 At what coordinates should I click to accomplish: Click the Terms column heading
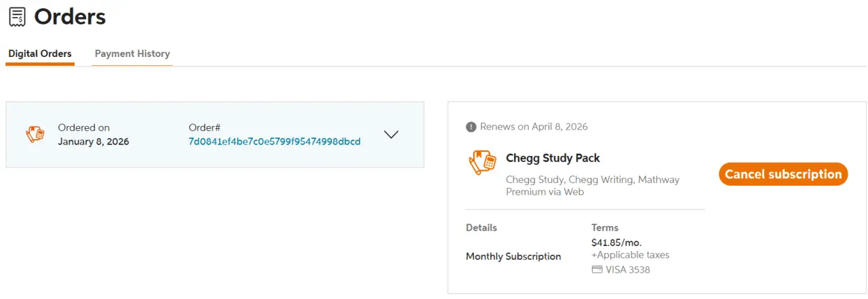point(605,228)
